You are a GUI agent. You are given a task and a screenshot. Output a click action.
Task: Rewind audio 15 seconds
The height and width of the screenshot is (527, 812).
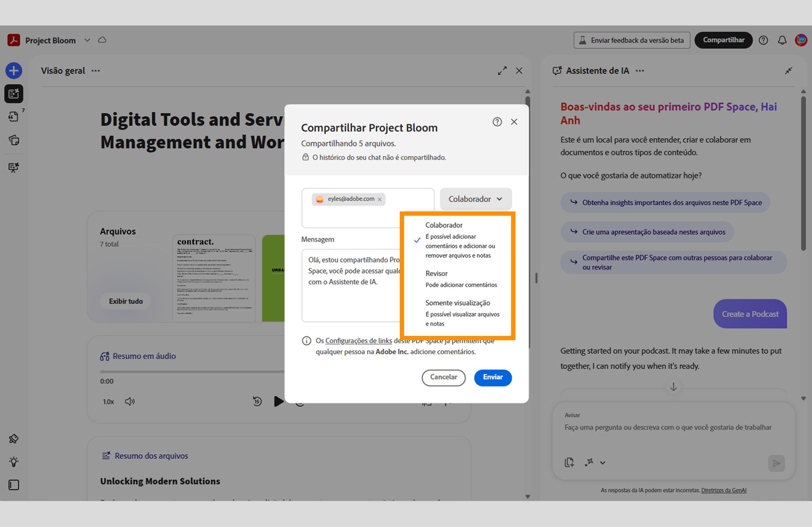[x=257, y=401]
